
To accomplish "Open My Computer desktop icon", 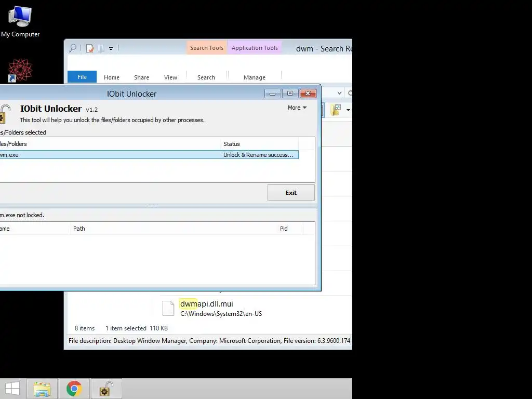I will point(20,22).
